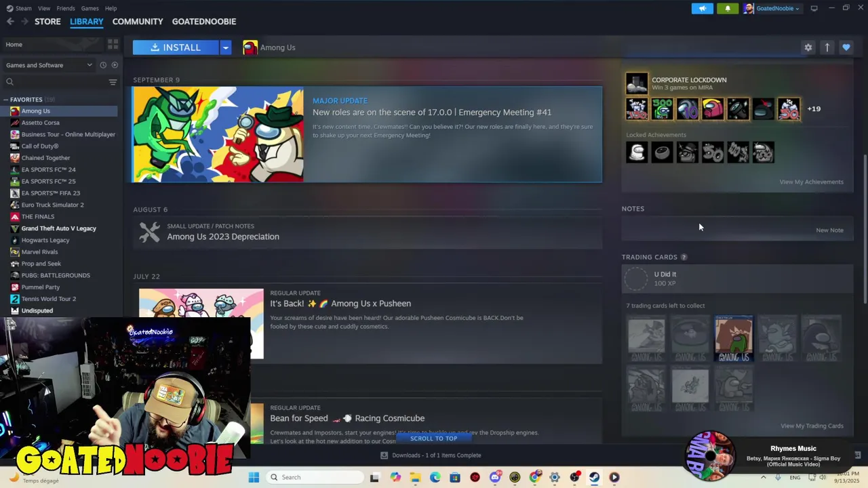868x488 pixels.
Task: Open the Windows Start menu
Action: 254,477
